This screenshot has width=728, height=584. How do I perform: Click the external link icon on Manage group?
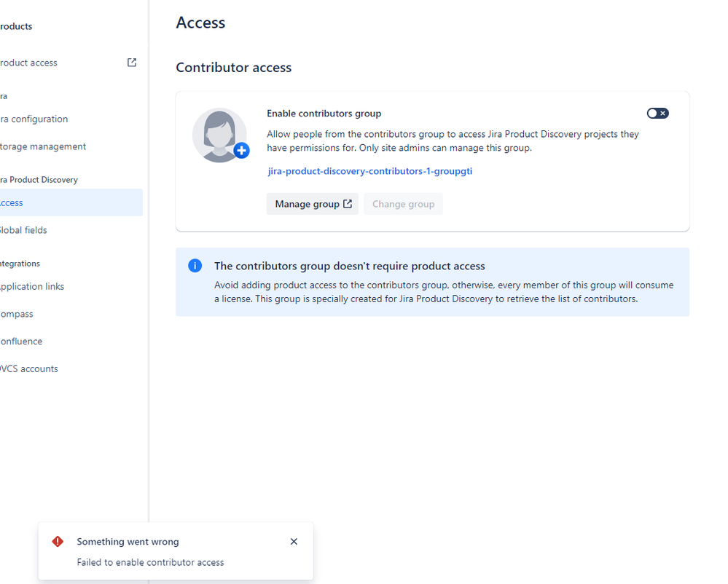(348, 204)
